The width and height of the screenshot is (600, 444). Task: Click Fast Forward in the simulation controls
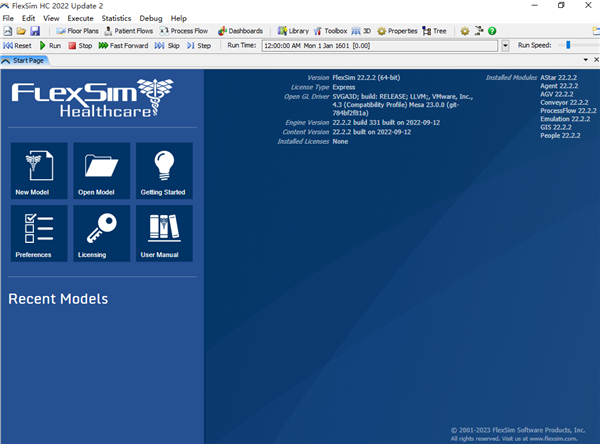click(x=123, y=46)
